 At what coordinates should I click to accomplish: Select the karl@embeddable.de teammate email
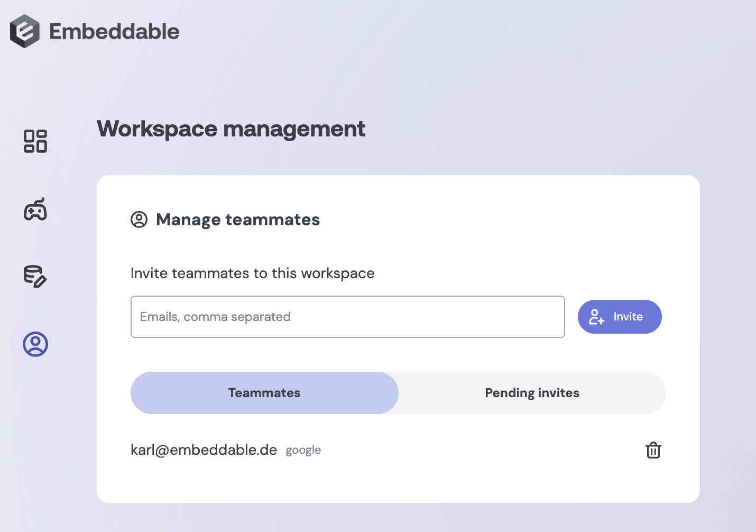pyautogui.click(x=204, y=450)
